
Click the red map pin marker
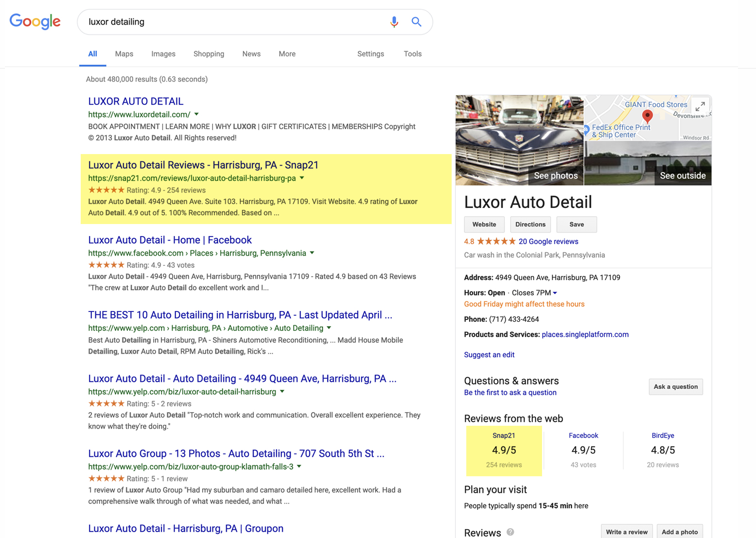(x=647, y=117)
